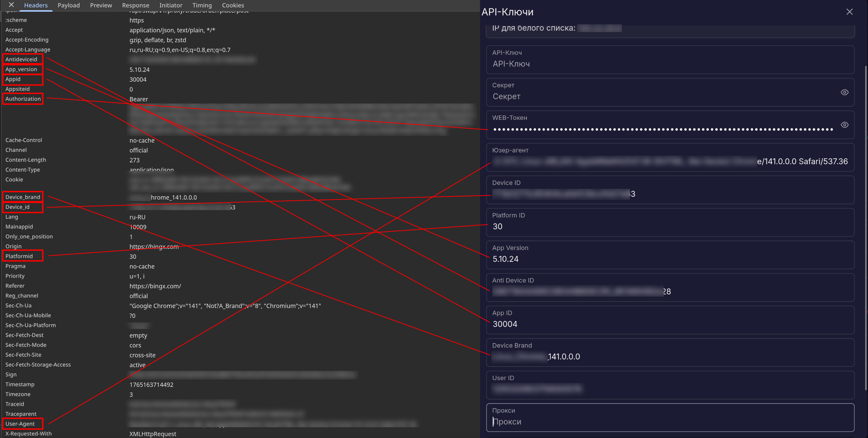The width and height of the screenshot is (868, 438).
Task: Click the https://bingx.com Origin value
Action: pos(154,246)
